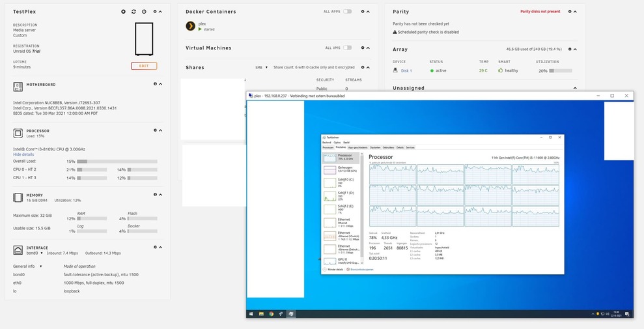Open Shares settings gear
The width and height of the screenshot is (644, 329).
click(x=363, y=67)
